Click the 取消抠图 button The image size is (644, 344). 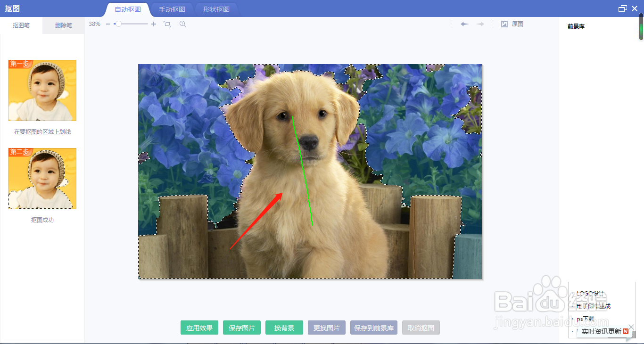pyautogui.click(x=421, y=328)
